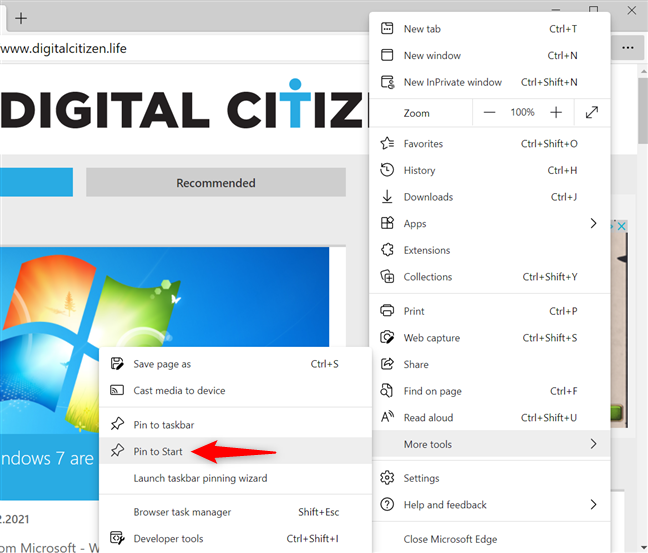Click the Share icon
The image size is (648, 553).
[387, 364]
